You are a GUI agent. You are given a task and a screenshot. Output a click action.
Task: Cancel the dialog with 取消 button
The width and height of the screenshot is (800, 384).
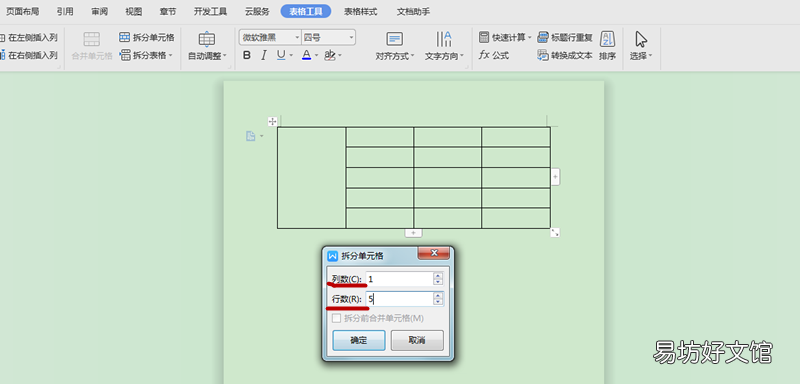[417, 340]
